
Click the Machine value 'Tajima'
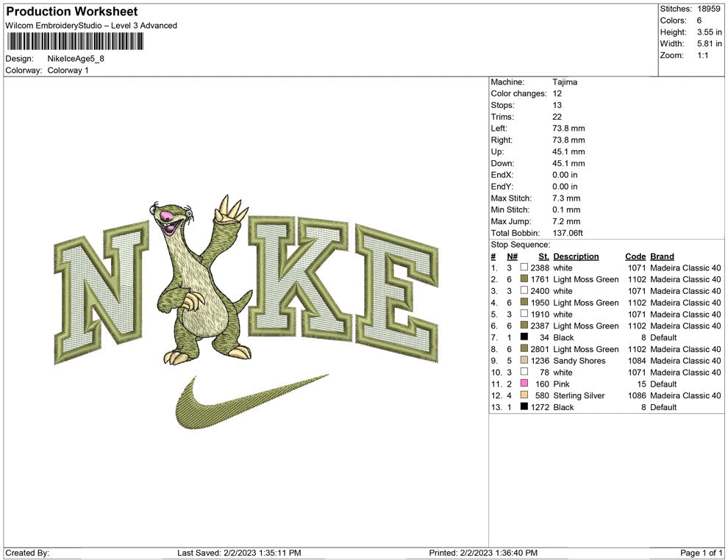[565, 82]
